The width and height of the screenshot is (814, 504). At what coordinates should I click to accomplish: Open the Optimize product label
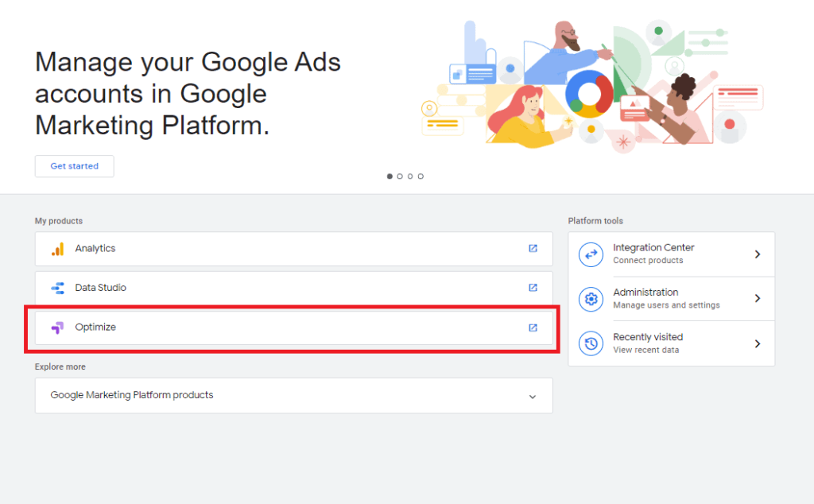[95, 327]
